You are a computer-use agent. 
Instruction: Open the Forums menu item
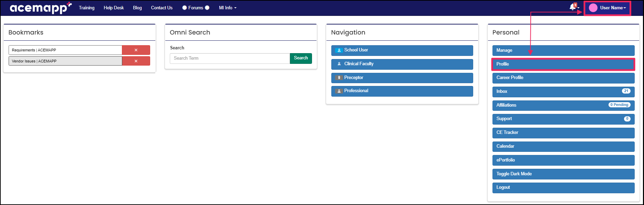196,8
